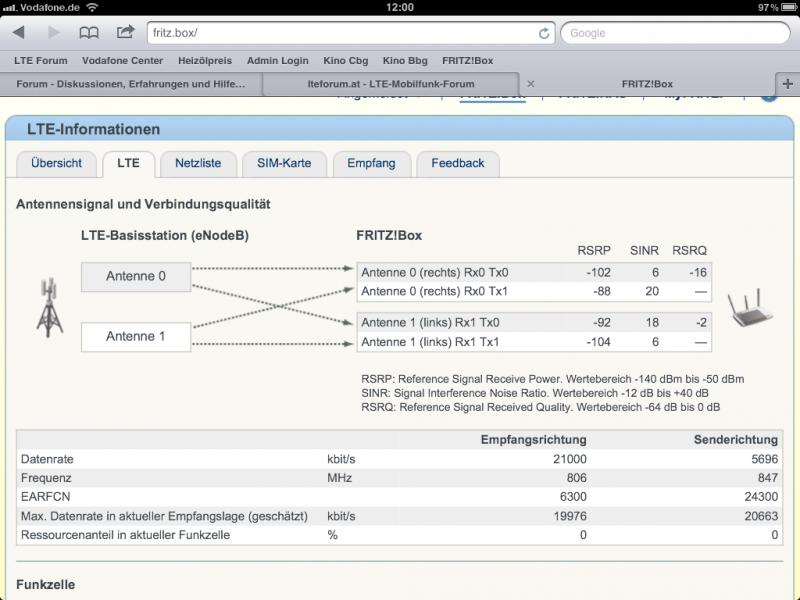The image size is (800, 600).
Task: Tap the RSRP value -102
Action: tap(598, 272)
